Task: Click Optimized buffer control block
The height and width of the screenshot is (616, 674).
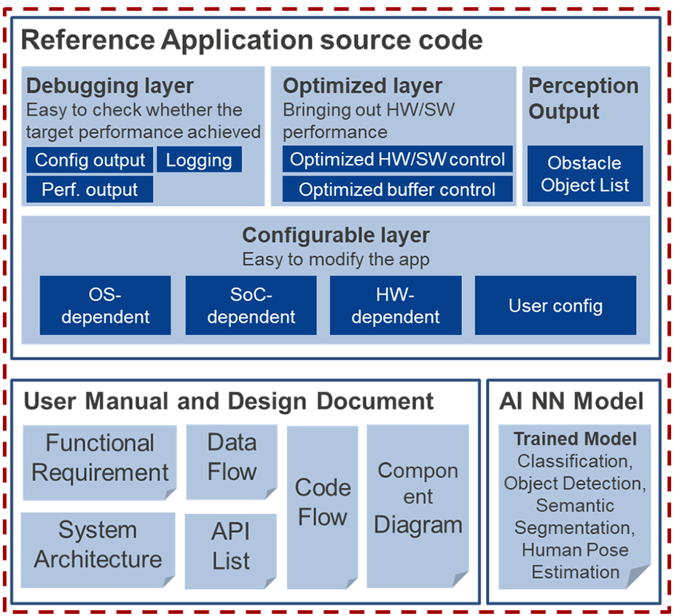Action: point(397,189)
